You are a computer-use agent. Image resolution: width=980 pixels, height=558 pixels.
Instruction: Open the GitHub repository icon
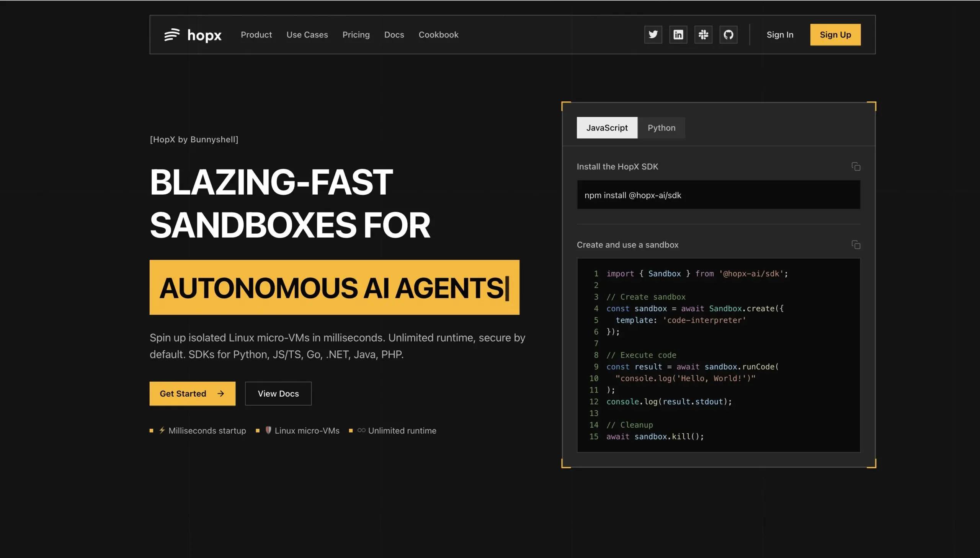click(728, 34)
